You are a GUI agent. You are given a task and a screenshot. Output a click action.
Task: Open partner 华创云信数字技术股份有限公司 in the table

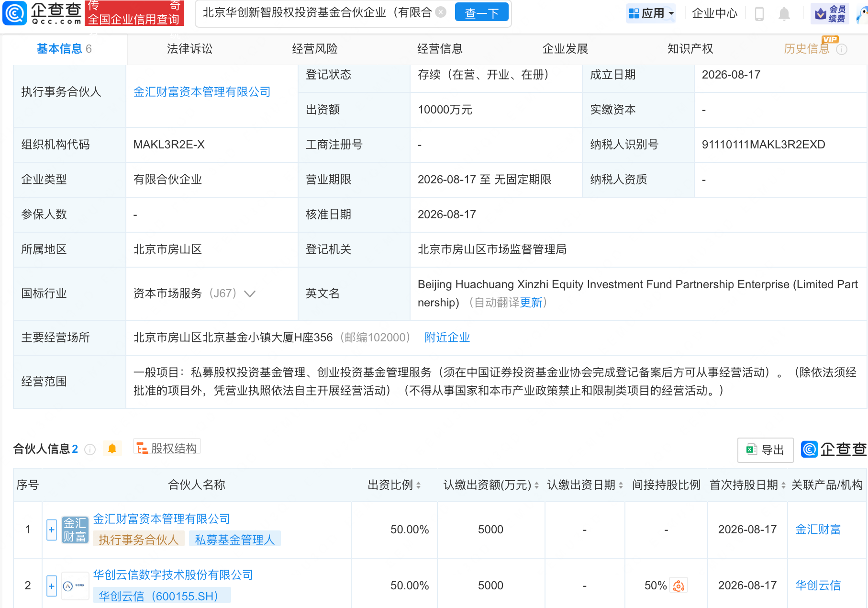point(173,575)
